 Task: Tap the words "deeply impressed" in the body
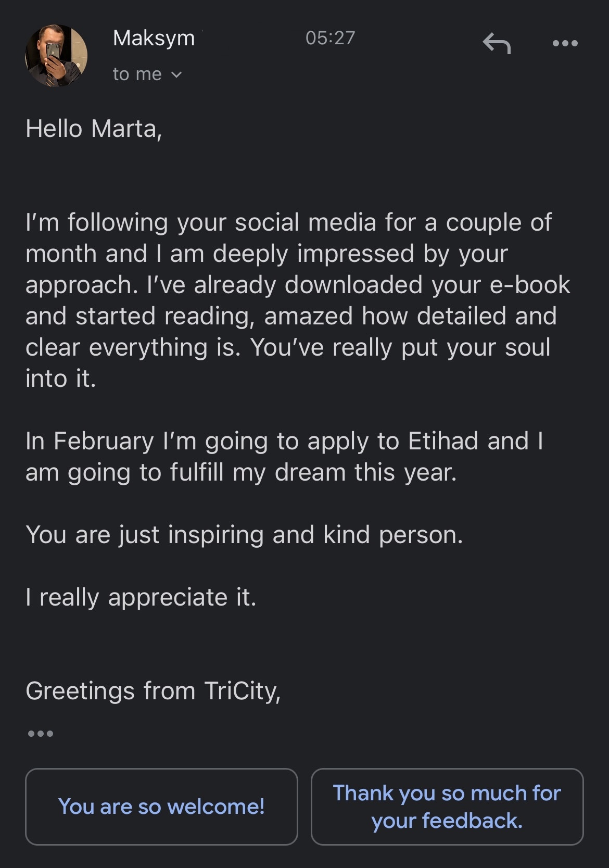click(313, 254)
